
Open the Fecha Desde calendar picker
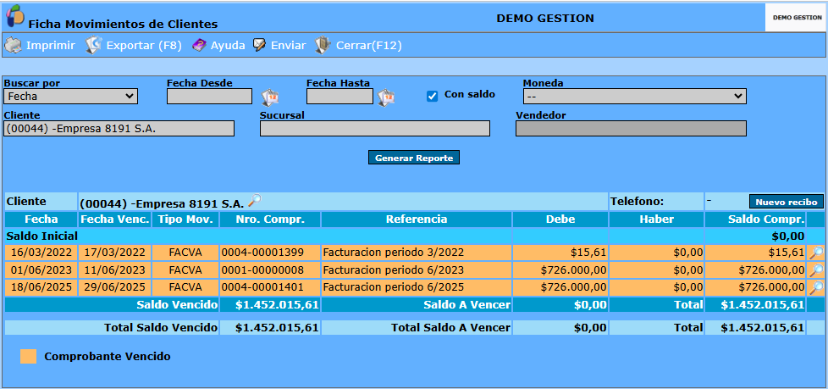270,97
